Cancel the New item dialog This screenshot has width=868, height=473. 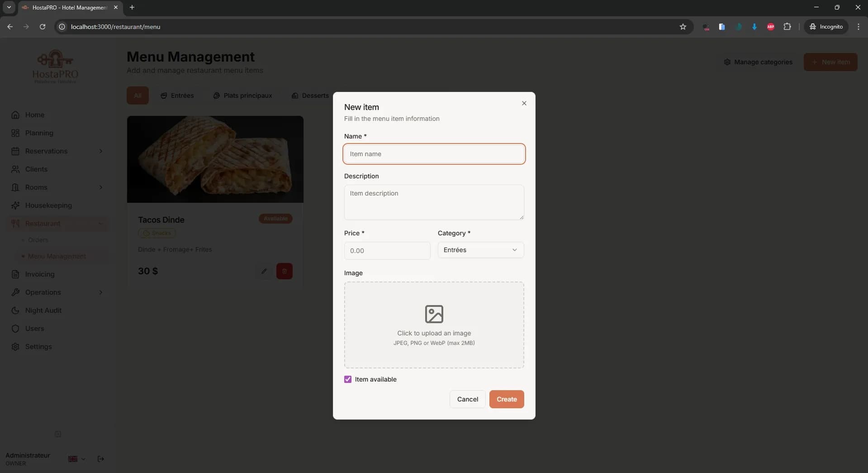click(467, 399)
